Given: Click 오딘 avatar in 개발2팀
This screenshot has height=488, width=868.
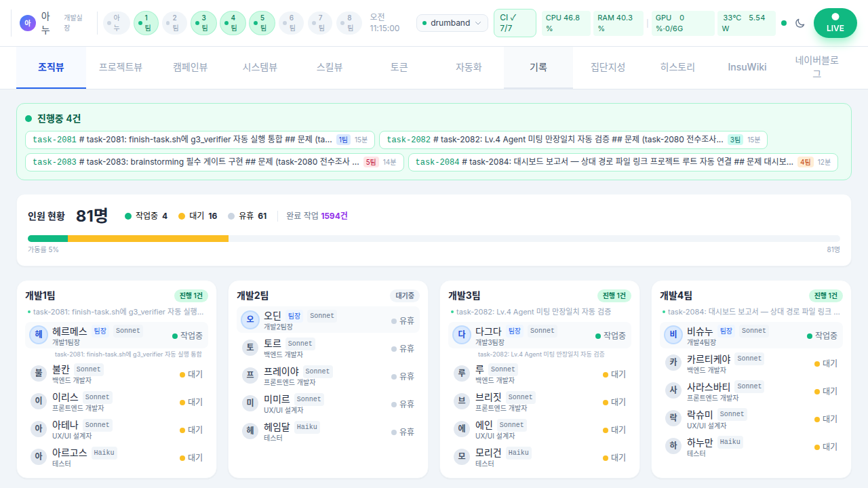Looking at the screenshot, I should [250, 320].
